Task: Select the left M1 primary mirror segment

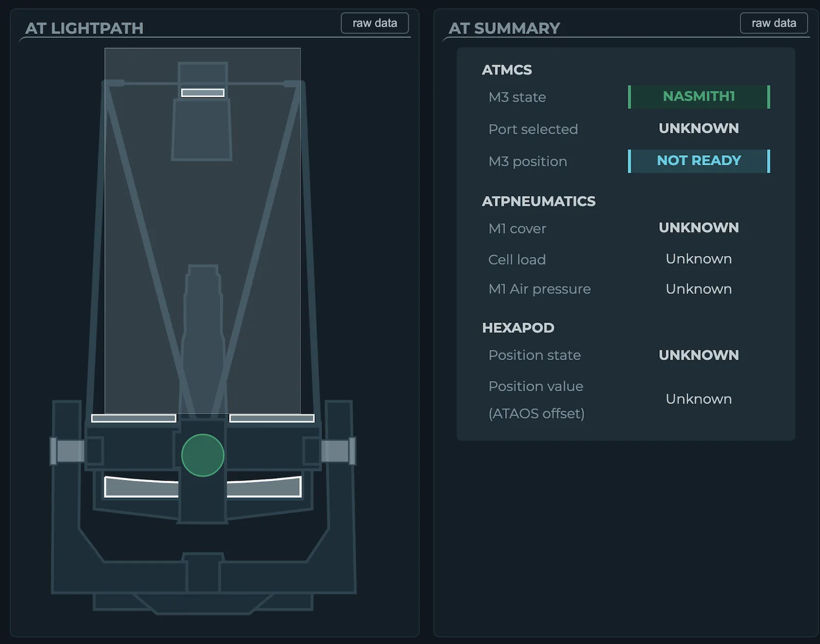Action: pos(141,486)
